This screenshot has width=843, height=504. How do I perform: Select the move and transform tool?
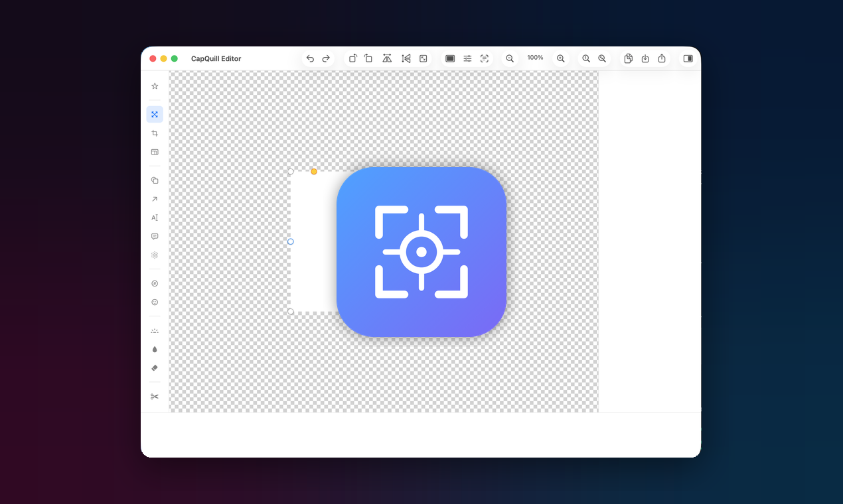coord(155,115)
